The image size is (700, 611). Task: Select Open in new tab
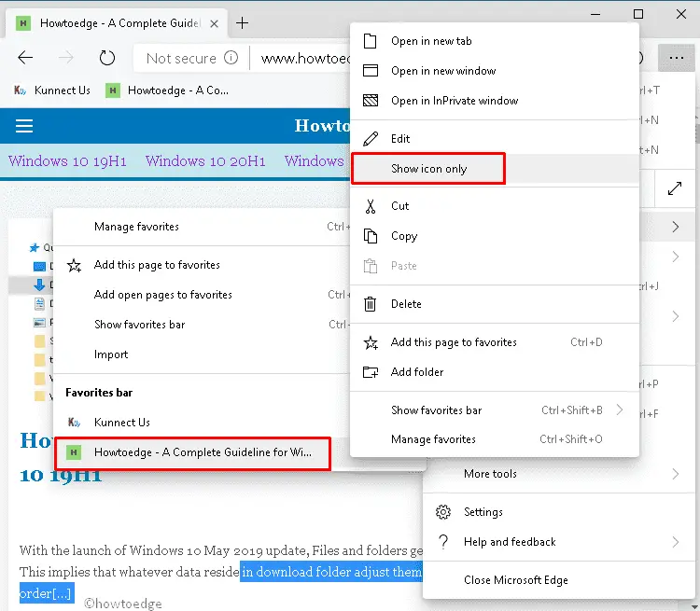click(494, 41)
